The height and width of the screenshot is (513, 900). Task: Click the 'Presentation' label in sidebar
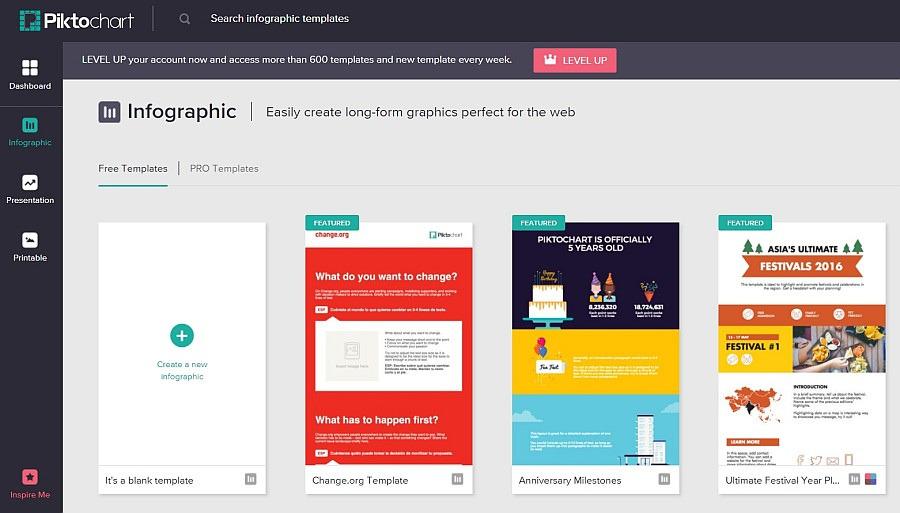click(30, 200)
